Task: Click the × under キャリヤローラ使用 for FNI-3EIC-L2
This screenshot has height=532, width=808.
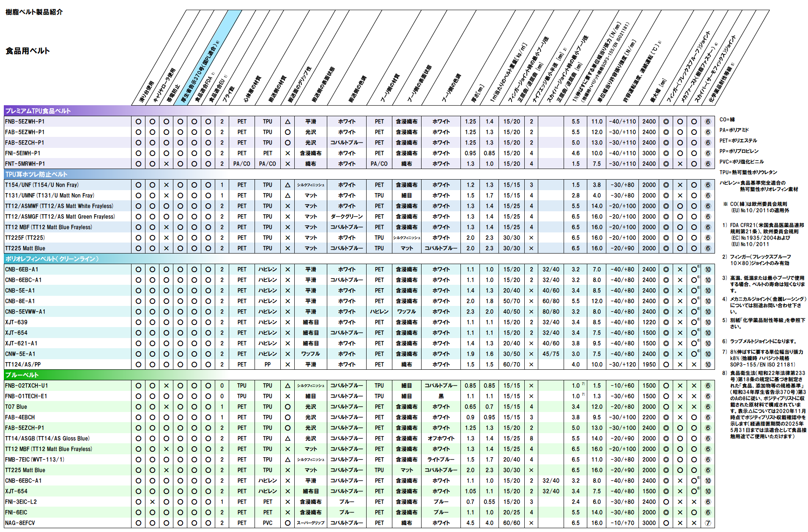Action: point(152,502)
